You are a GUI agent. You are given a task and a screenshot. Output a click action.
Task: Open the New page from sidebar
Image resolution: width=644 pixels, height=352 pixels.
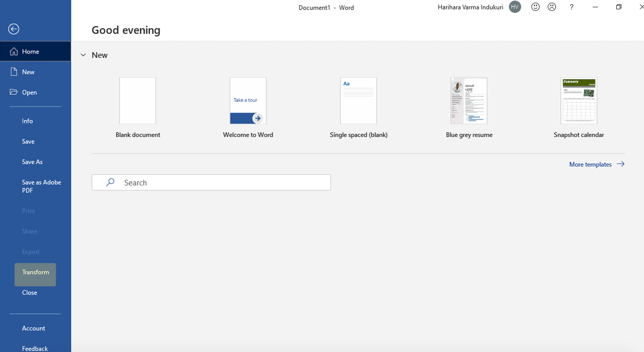[28, 72]
